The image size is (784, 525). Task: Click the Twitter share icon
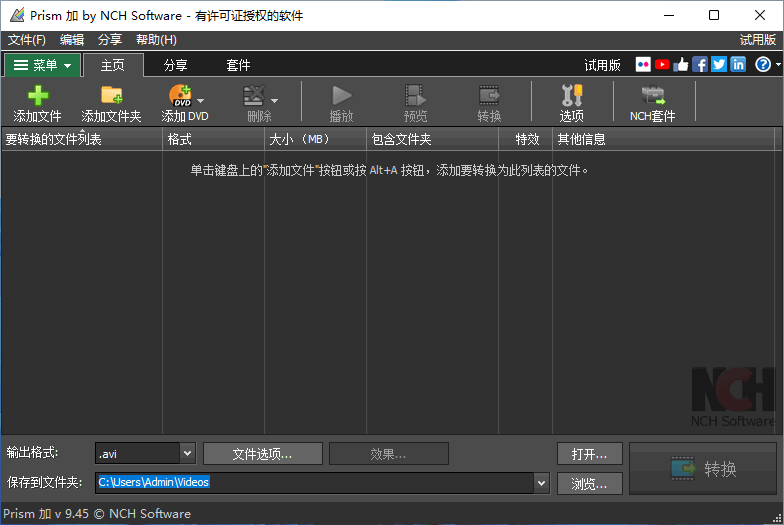pyautogui.click(x=718, y=64)
